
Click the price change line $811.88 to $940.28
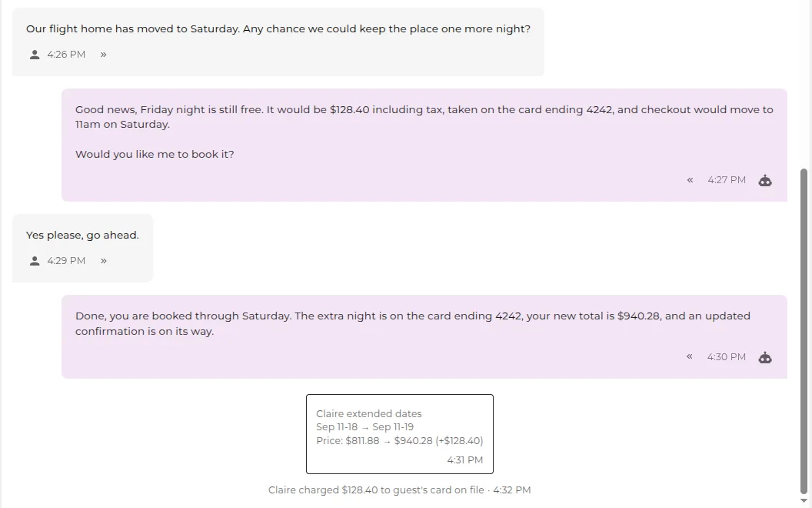(399, 440)
